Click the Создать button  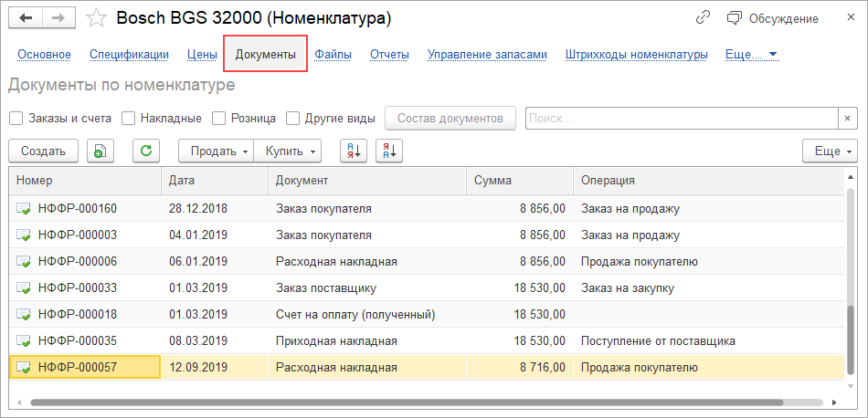click(43, 151)
